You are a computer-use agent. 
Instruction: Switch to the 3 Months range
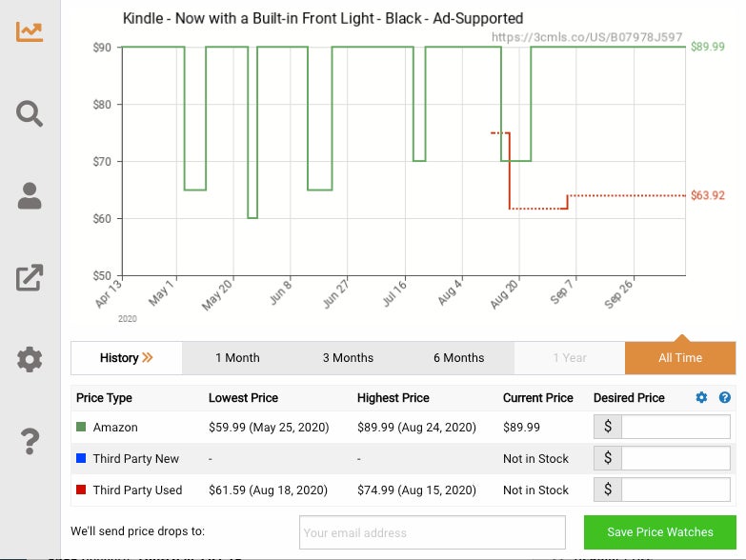(348, 358)
